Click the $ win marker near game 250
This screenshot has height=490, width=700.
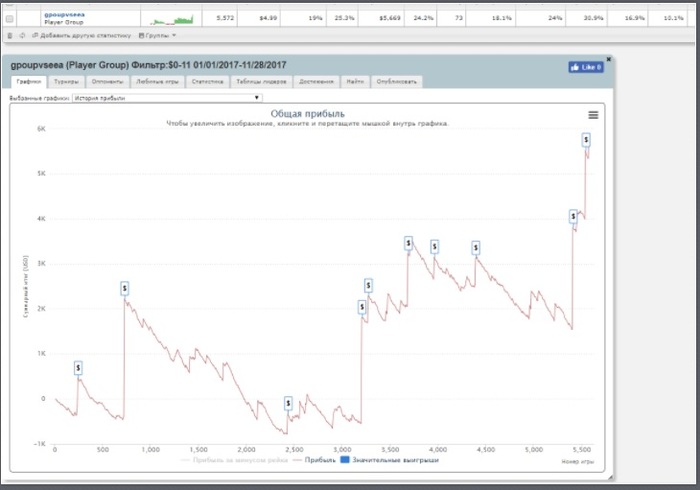(78, 368)
